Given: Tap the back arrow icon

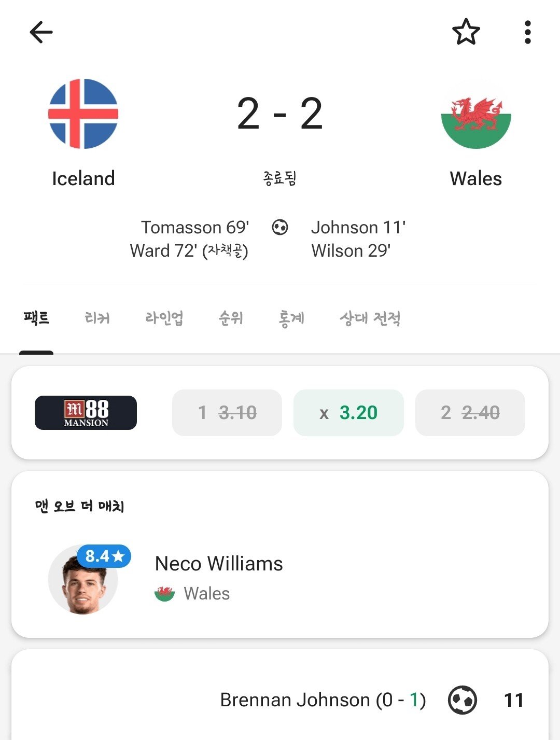Looking at the screenshot, I should pyautogui.click(x=41, y=32).
